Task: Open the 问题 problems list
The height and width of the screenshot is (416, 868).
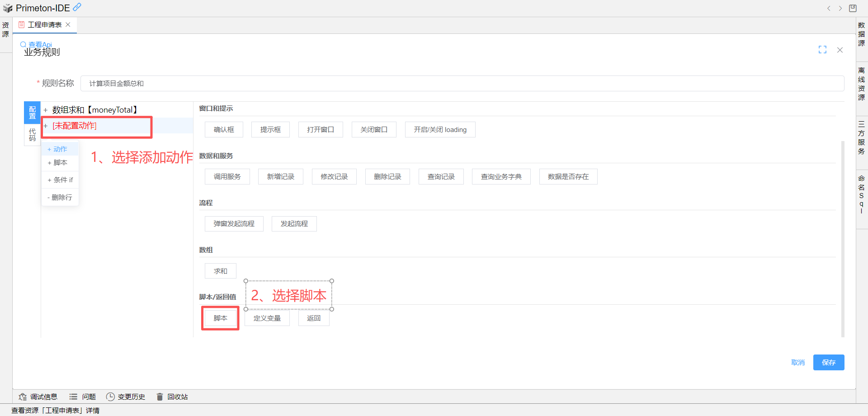Action: point(82,397)
